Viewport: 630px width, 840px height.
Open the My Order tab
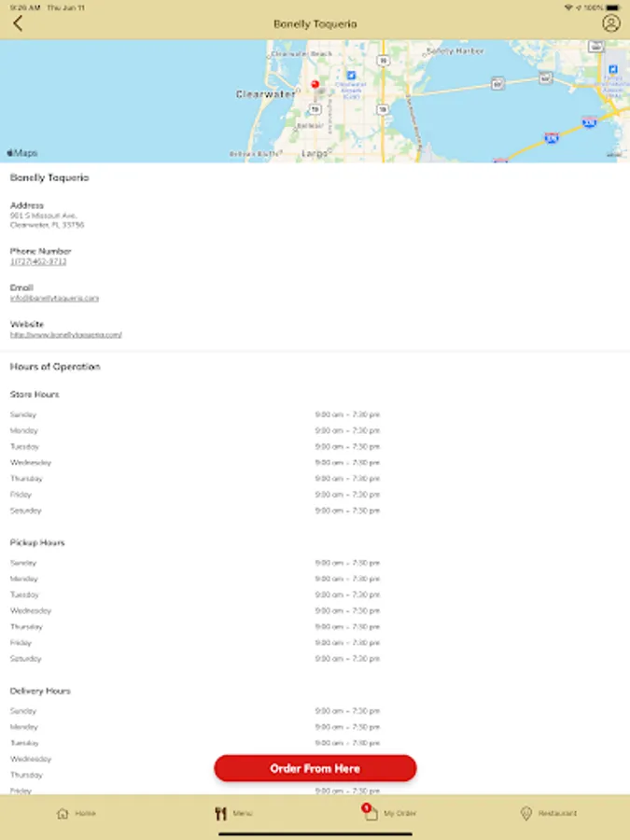click(389, 812)
